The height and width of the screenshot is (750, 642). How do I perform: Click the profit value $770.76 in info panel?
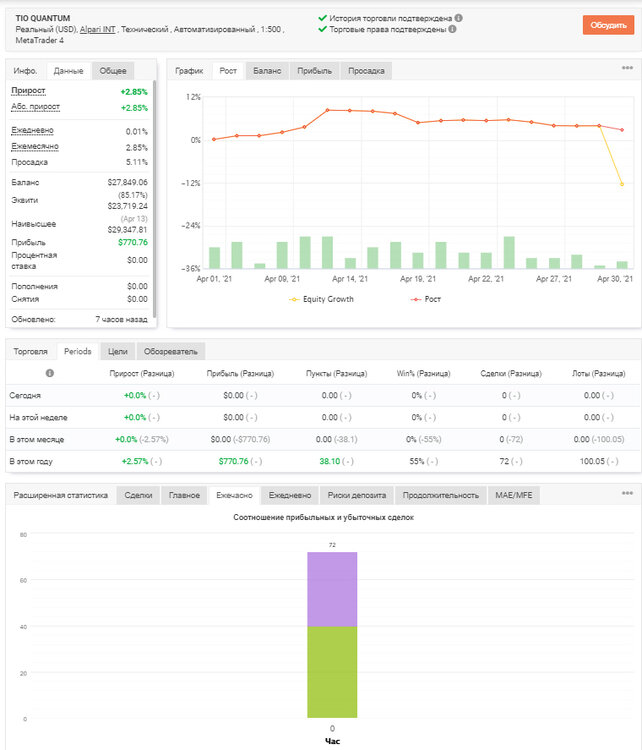click(133, 242)
